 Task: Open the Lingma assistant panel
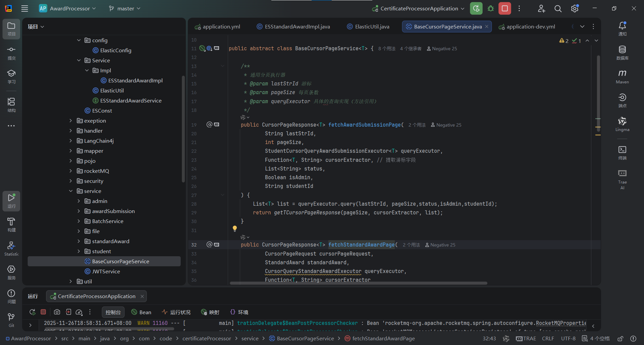(623, 124)
